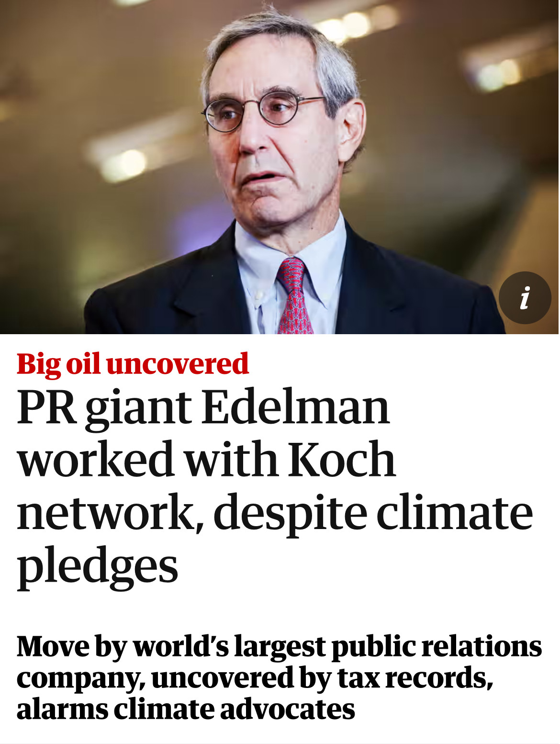Image resolution: width=560 pixels, height=744 pixels.
Task: Click the lead photo of the man
Action: coord(280,167)
